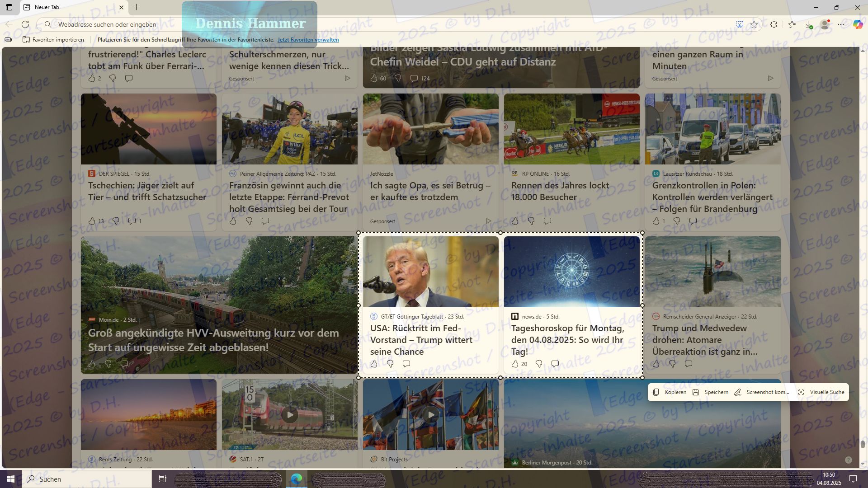Open the tab actions menu icon
This screenshot has height=488, width=868.
[9, 7]
